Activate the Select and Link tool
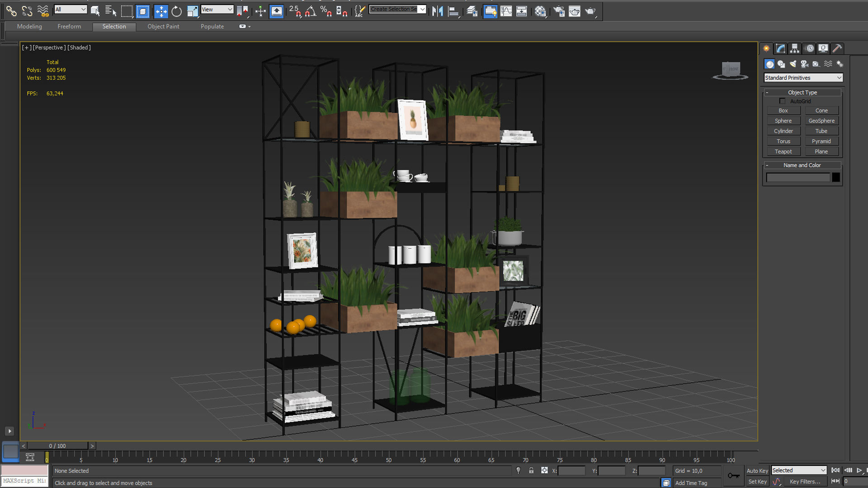Viewport: 868px width, 488px height. [11, 11]
